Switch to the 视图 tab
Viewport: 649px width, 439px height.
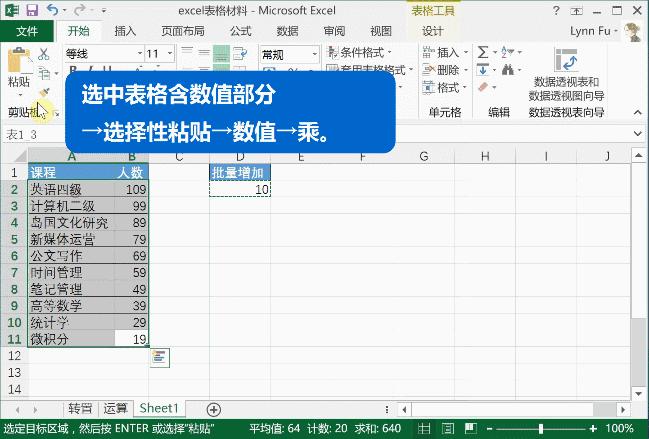point(381,31)
